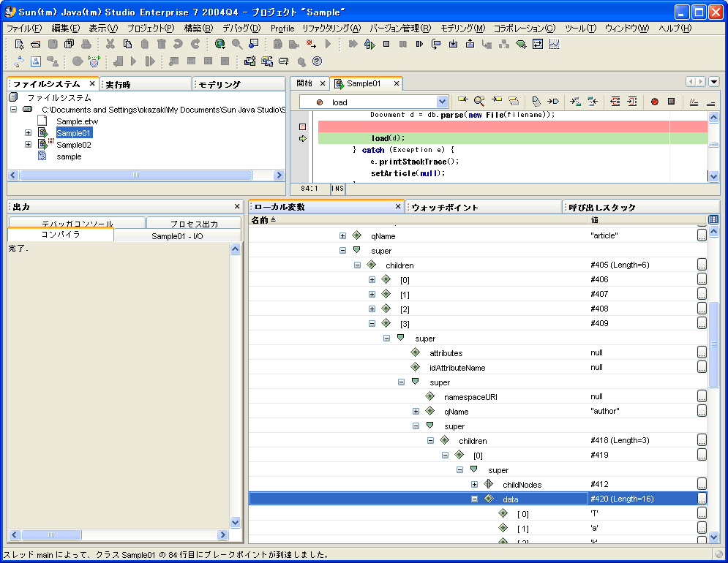728x563 pixels.
Task: Click the red X arrow toolbar icon
Action: click(311, 44)
